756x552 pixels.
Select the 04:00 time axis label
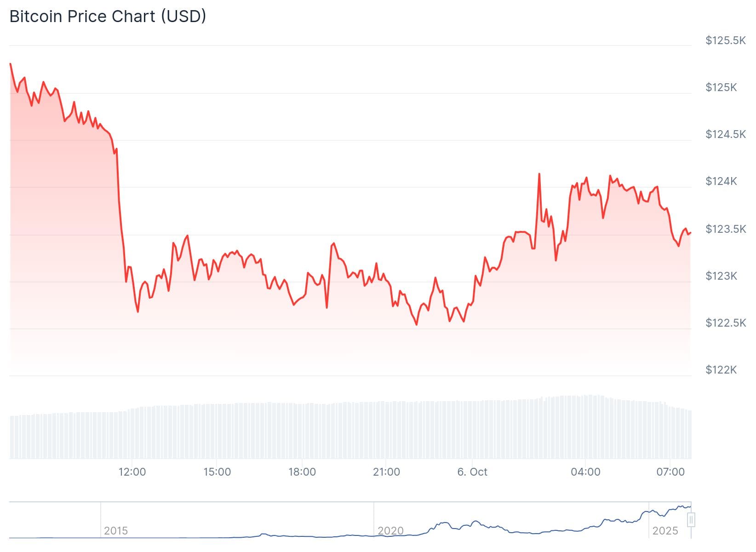(585, 472)
